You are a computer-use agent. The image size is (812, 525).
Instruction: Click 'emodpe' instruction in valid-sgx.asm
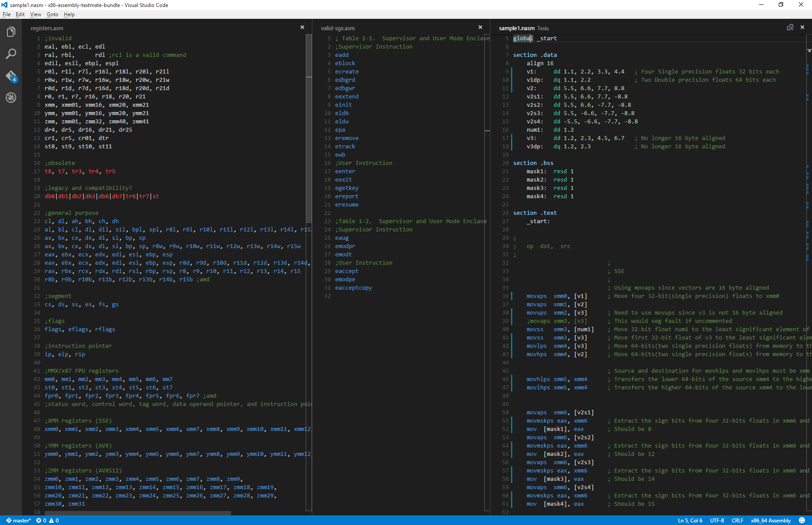[345, 280]
